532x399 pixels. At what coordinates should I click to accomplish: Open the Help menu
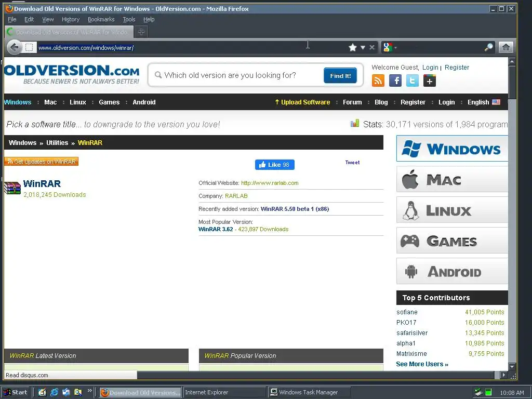click(x=149, y=19)
